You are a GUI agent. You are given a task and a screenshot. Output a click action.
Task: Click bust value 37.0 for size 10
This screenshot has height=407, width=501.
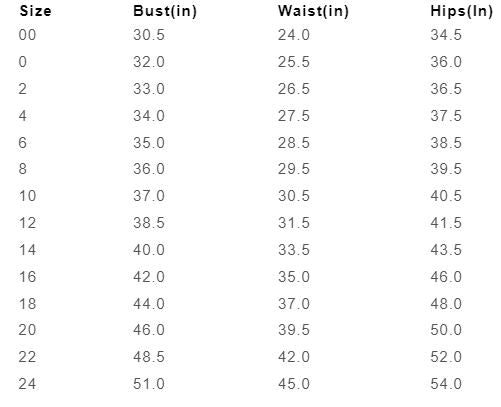(x=149, y=196)
